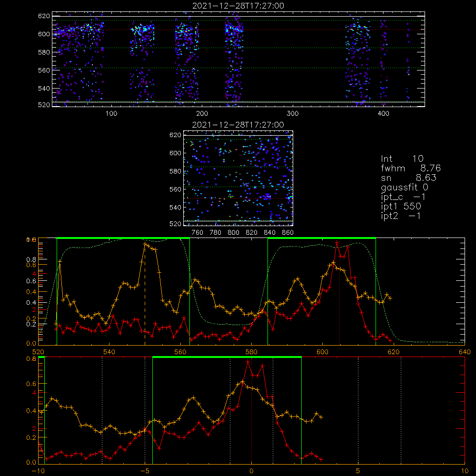Click x-axis label 840 on middle image
This screenshot has width=476, height=476.
(x=269, y=233)
